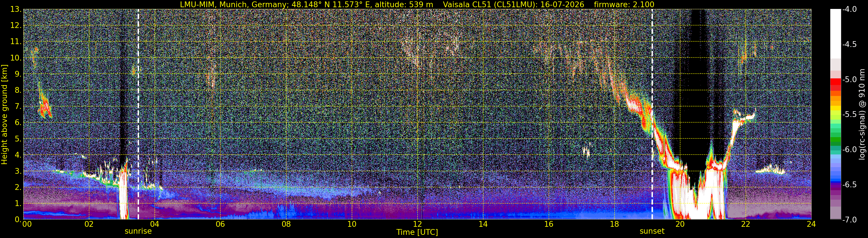Click the "18" time axis tick label

pyautogui.click(x=614, y=224)
